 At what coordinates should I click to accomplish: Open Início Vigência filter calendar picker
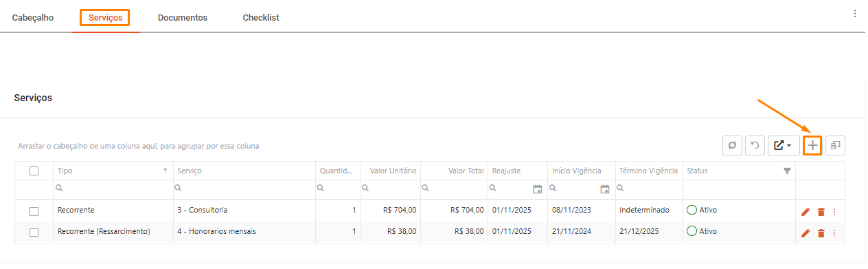[604, 189]
